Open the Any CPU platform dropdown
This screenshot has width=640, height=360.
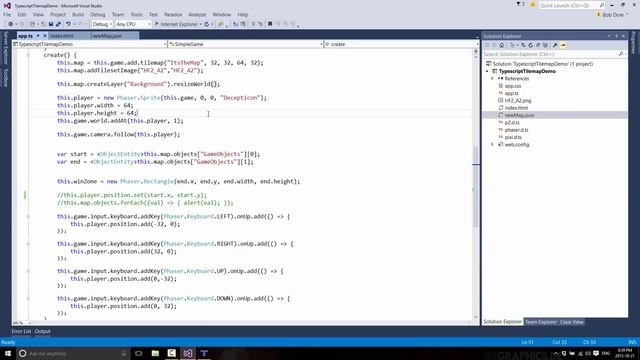tap(133, 24)
